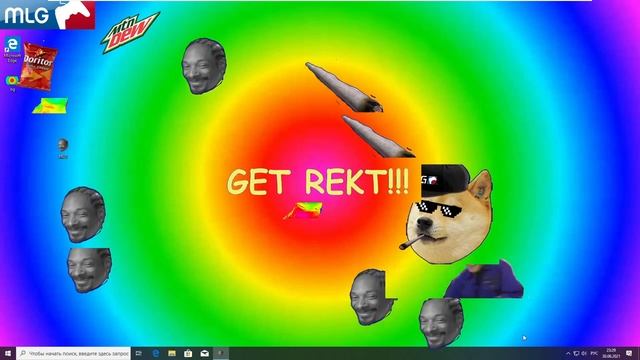Switch to the running app on the taskbar

(x=221, y=353)
